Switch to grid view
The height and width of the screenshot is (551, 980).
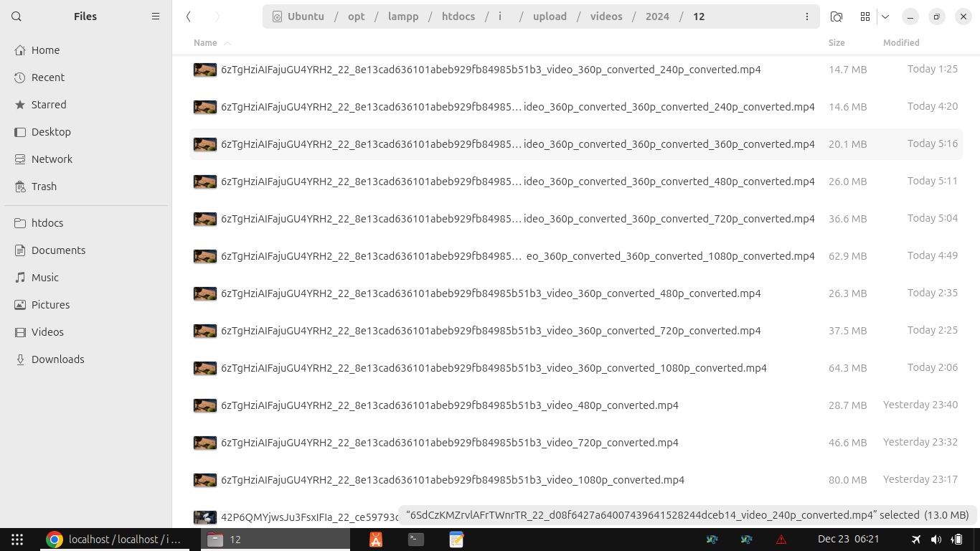[x=865, y=17]
